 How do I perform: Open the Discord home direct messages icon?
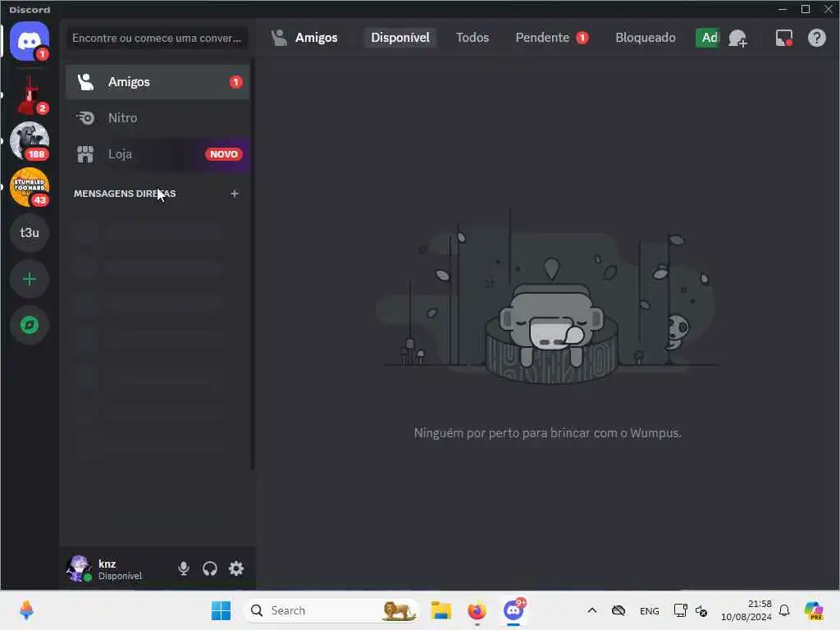point(30,41)
